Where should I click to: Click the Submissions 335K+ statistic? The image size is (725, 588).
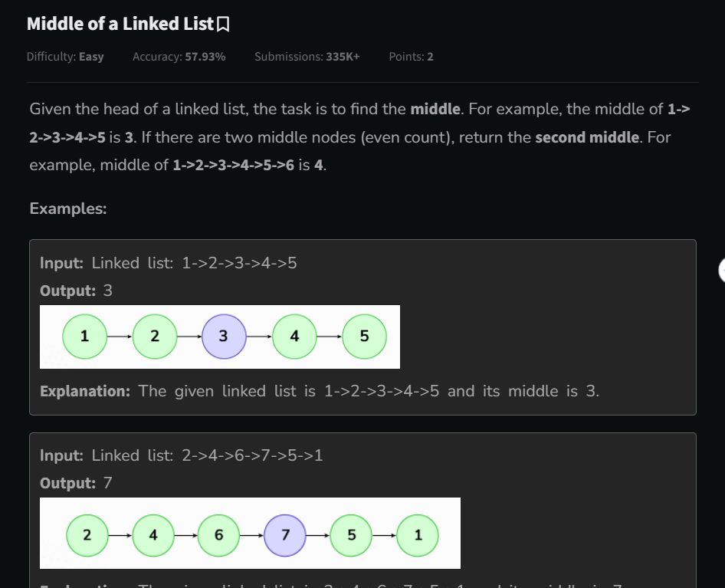point(307,57)
